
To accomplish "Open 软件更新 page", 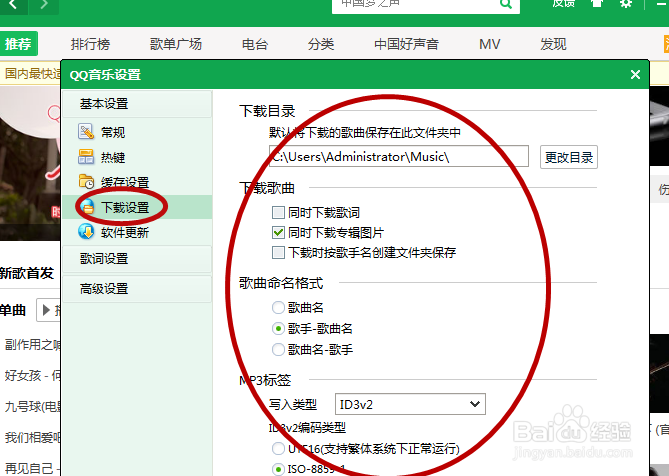I will [125, 232].
